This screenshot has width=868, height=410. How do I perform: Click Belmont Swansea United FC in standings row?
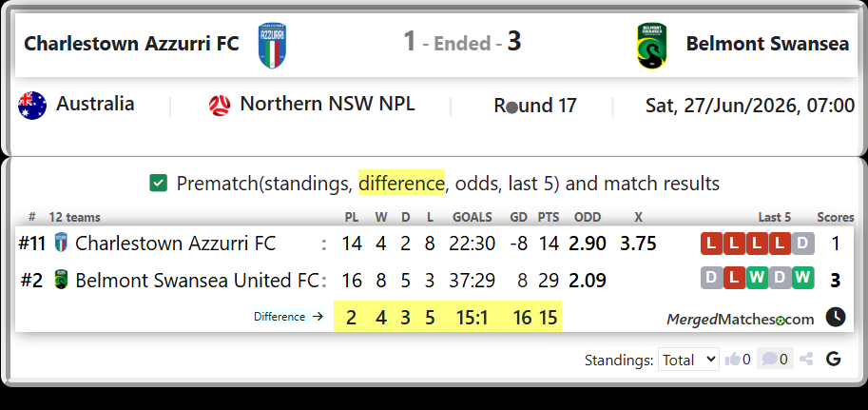pyautogui.click(x=197, y=281)
